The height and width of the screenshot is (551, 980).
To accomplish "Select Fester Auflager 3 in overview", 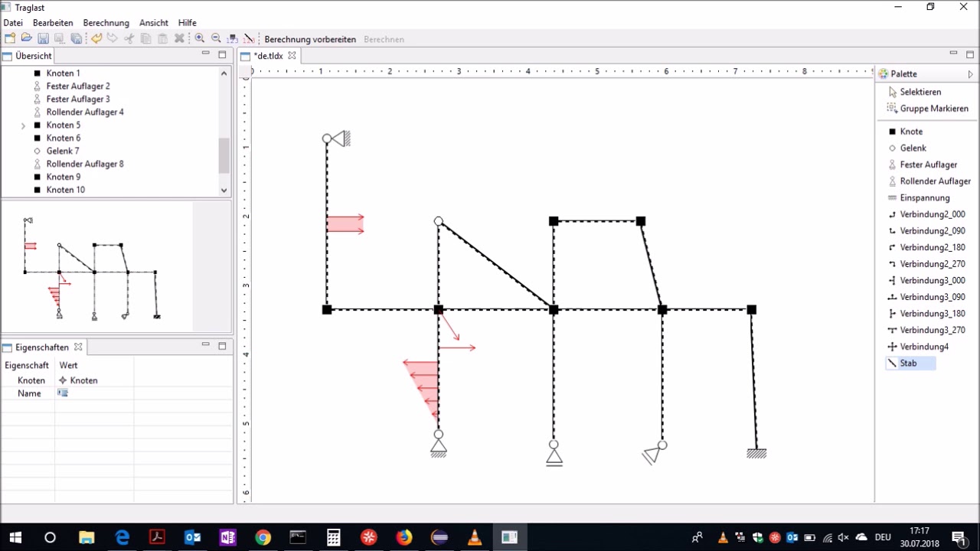I will pos(78,99).
